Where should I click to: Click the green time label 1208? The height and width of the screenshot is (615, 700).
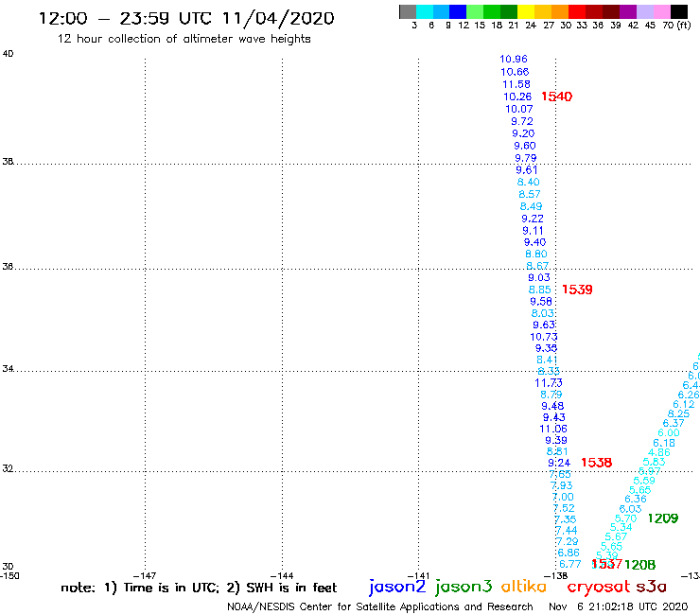click(639, 565)
